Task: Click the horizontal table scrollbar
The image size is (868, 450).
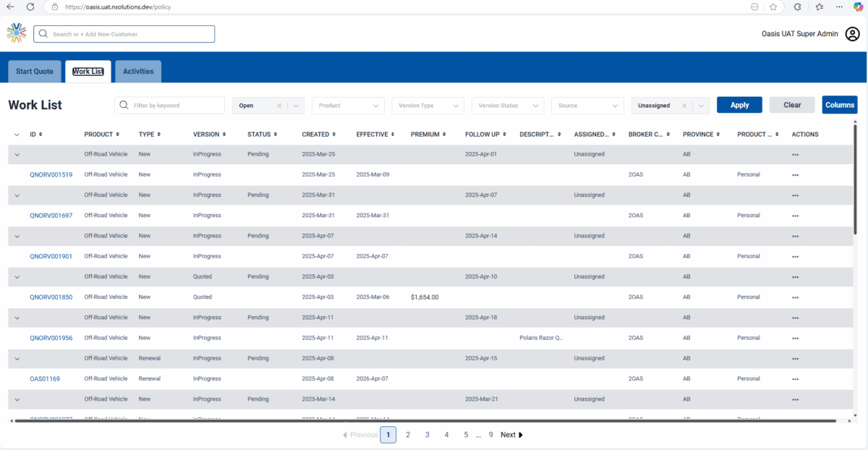Action: (x=425, y=420)
